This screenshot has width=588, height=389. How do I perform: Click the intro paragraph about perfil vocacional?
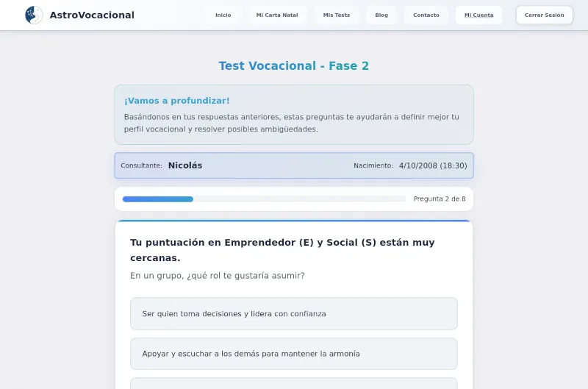coord(292,123)
